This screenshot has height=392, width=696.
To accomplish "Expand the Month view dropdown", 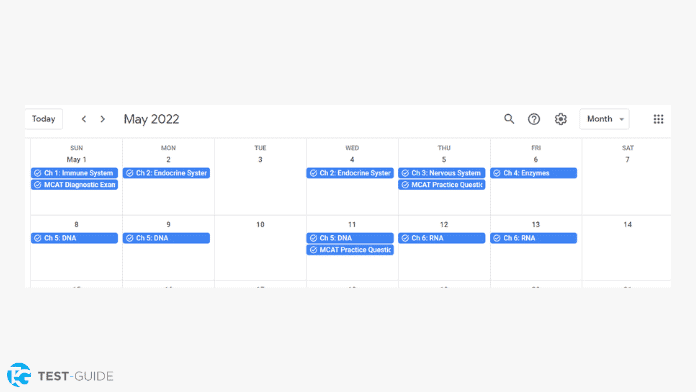I will [x=604, y=119].
